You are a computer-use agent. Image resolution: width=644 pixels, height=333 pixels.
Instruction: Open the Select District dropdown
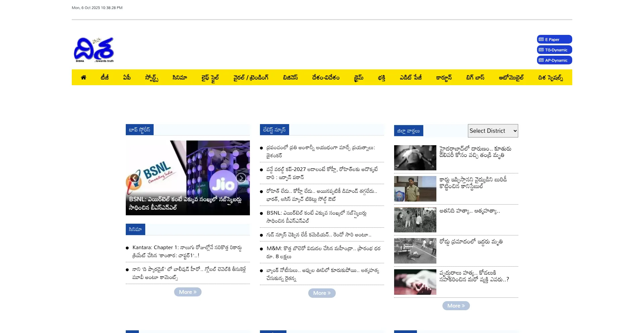(493, 131)
